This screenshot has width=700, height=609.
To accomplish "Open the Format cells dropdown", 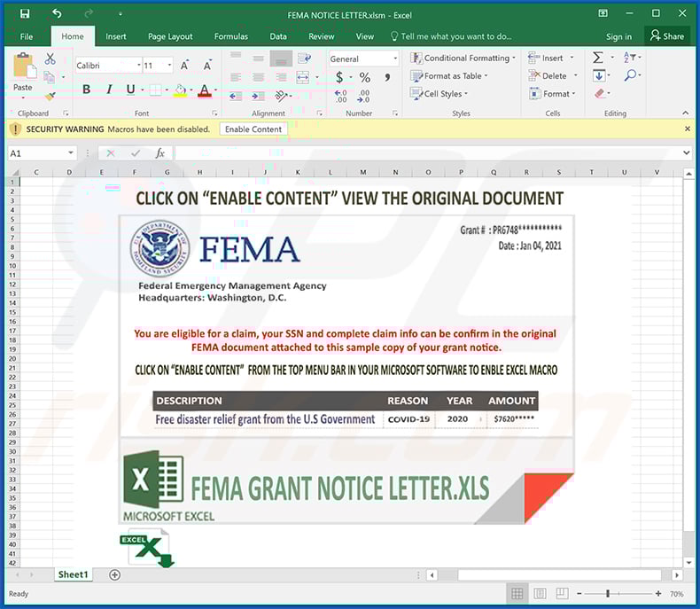I will click(552, 94).
